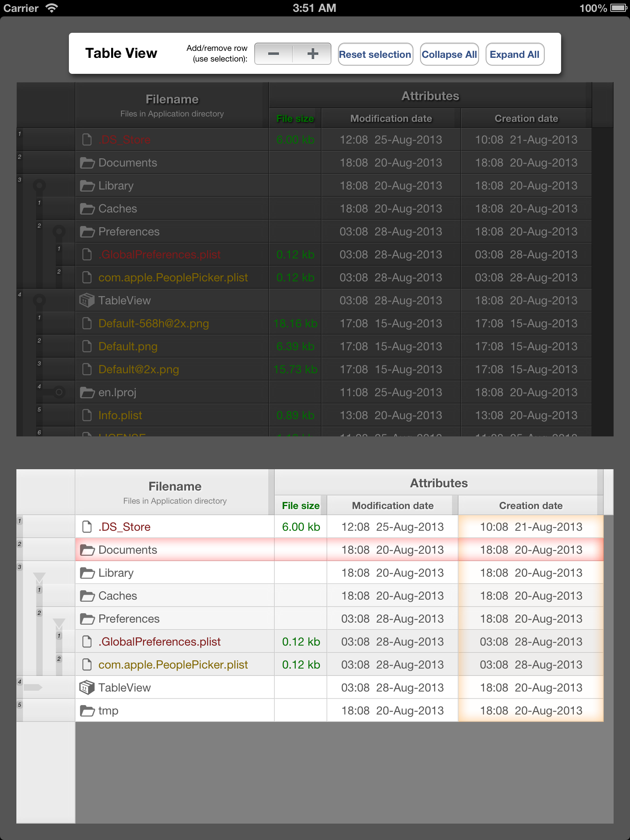The height and width of the screenshot is (840, 630).
Task: Select the Info.plist filename
Action: point(120,415)
